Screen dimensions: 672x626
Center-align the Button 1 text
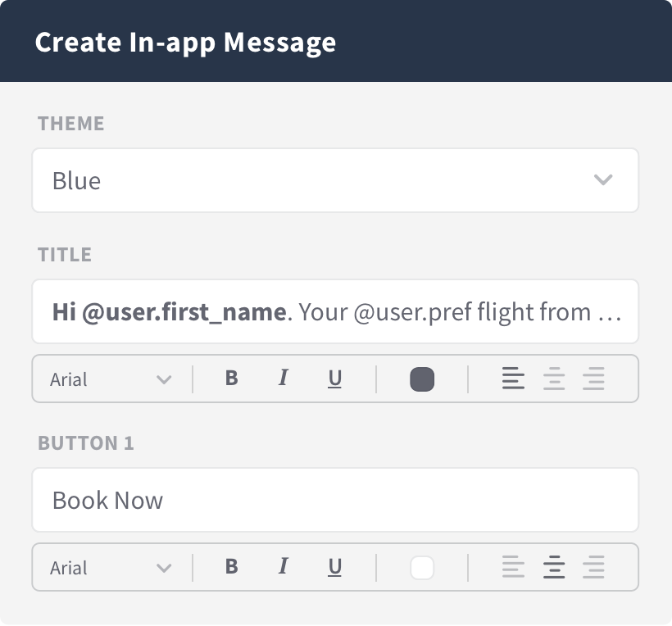(x=554, y=567)
